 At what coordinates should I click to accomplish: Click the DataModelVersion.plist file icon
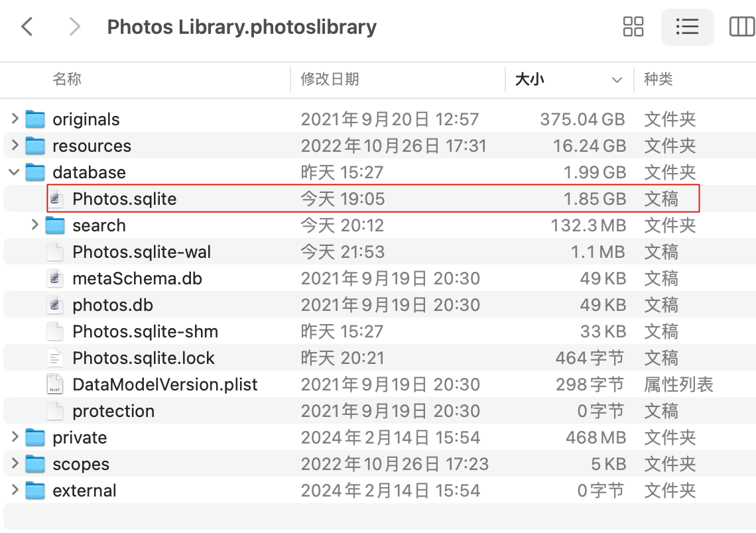[56, 385]
